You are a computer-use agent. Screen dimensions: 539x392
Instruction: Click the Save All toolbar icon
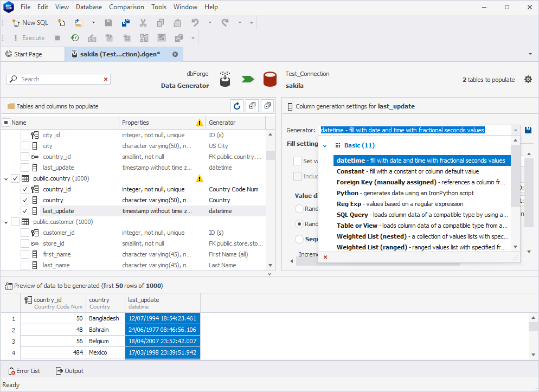click(x=125, y=23)
